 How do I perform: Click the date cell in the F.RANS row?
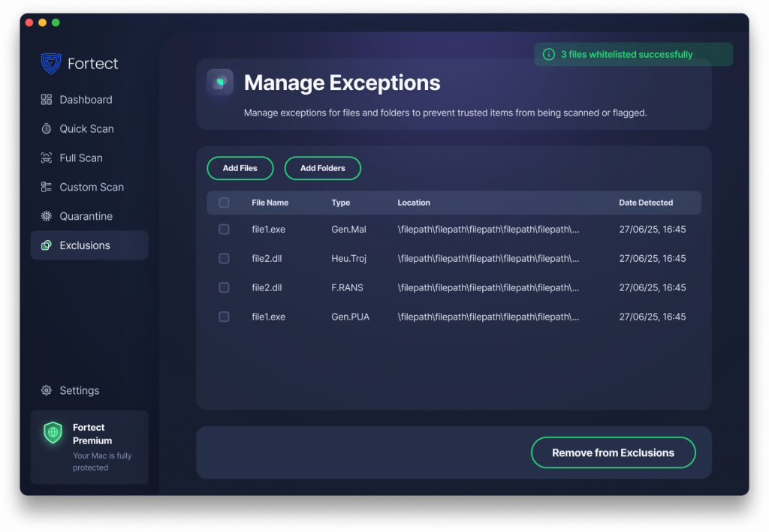coord(653,287)
